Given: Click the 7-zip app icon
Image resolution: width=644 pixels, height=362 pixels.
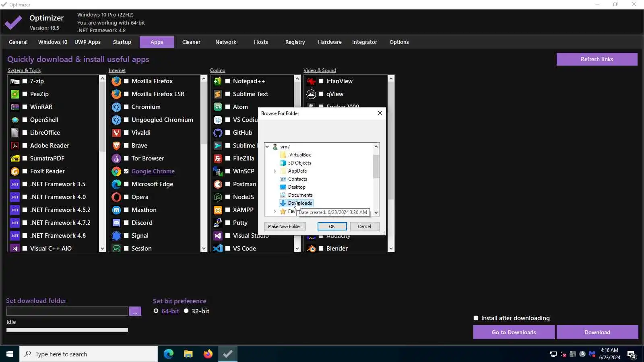Looking at the screenshot, I should click(15, 81).
